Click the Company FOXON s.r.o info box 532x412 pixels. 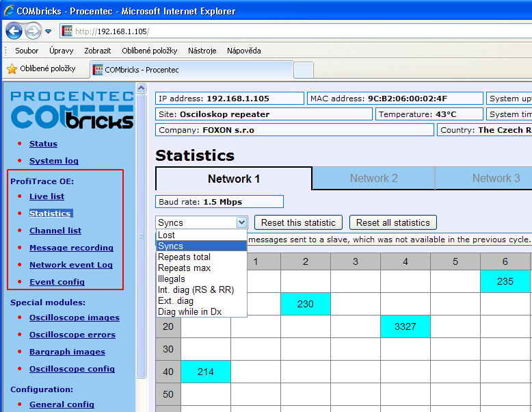tap(295, 130)
